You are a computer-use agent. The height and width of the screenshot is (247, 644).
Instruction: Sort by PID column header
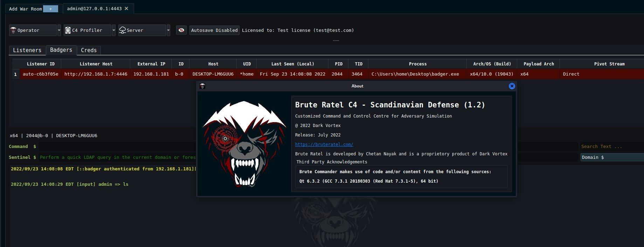tap(339, 64)
